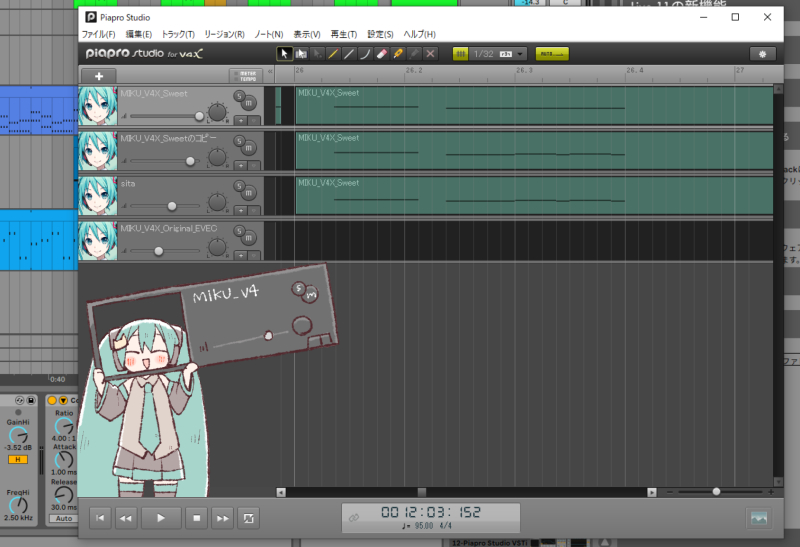Select the yellow pencil tool
800x547 pixels.
(x=333, y=54)
